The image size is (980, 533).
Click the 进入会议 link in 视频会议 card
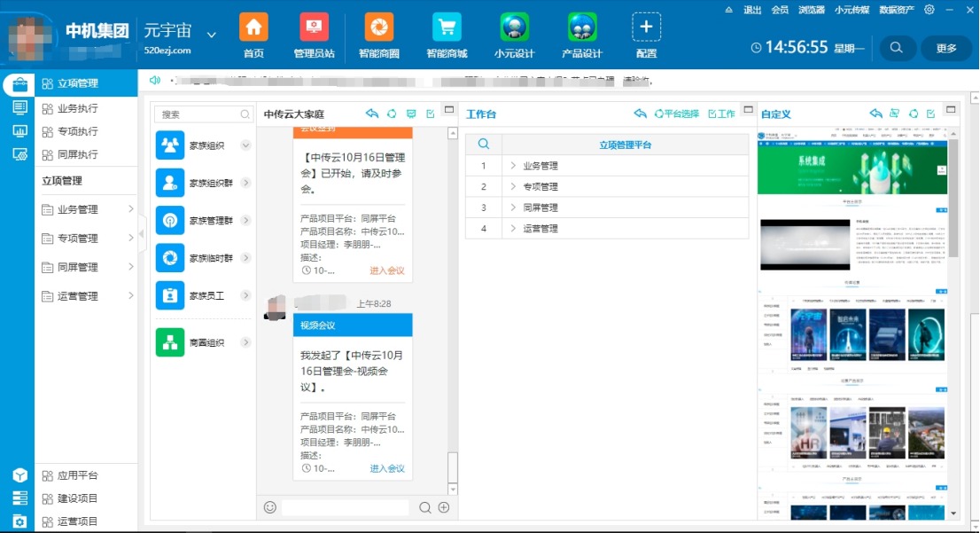pos(387,468)
